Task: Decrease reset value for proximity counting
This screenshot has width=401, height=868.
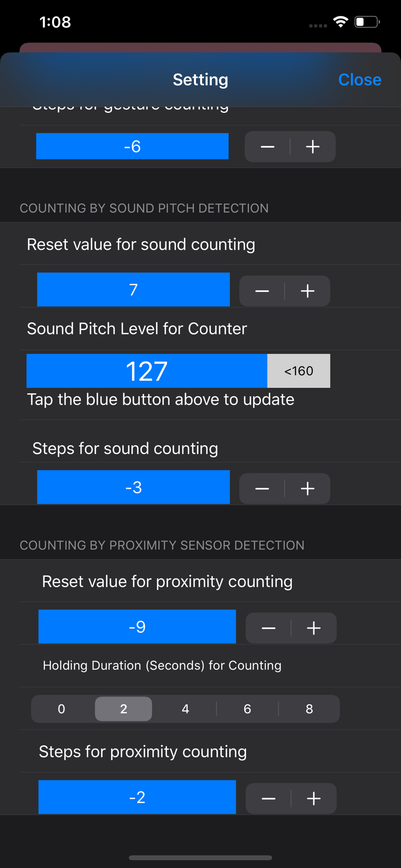Action: (x=269, y=628)
